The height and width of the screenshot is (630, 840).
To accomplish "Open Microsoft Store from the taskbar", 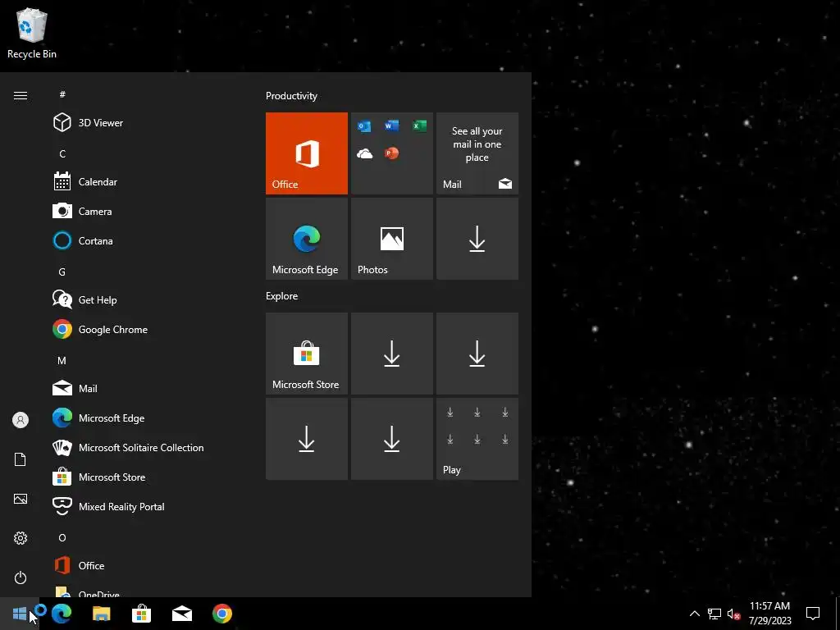I will pos(141,614).
